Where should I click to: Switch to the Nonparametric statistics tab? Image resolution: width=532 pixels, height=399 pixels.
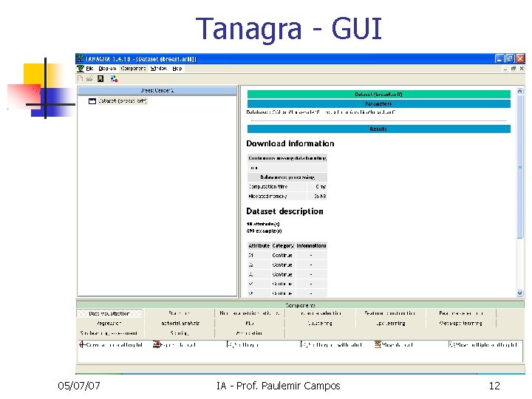coord(250,313)
